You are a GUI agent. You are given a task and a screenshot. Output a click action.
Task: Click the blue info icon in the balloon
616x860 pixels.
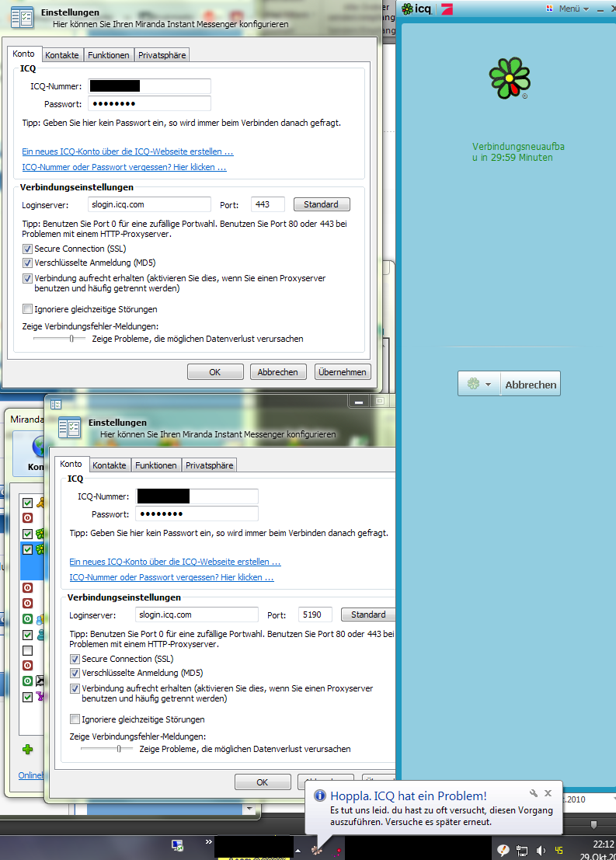tap(319, 796)
